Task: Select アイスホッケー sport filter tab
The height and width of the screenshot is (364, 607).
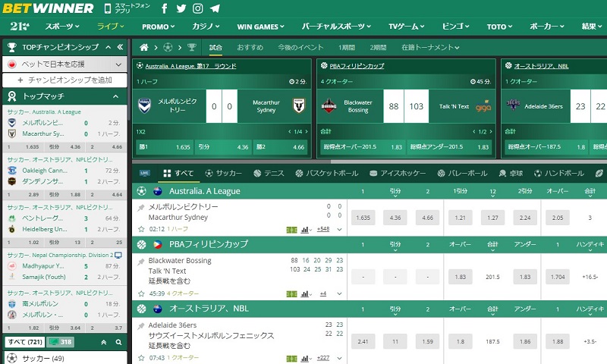Action: 398,174
